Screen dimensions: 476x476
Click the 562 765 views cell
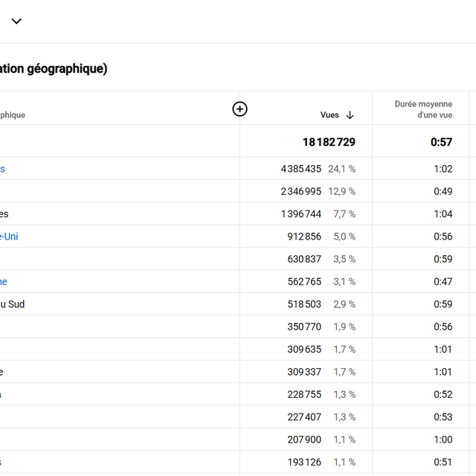pyautogui.click(x=304, y=282)
